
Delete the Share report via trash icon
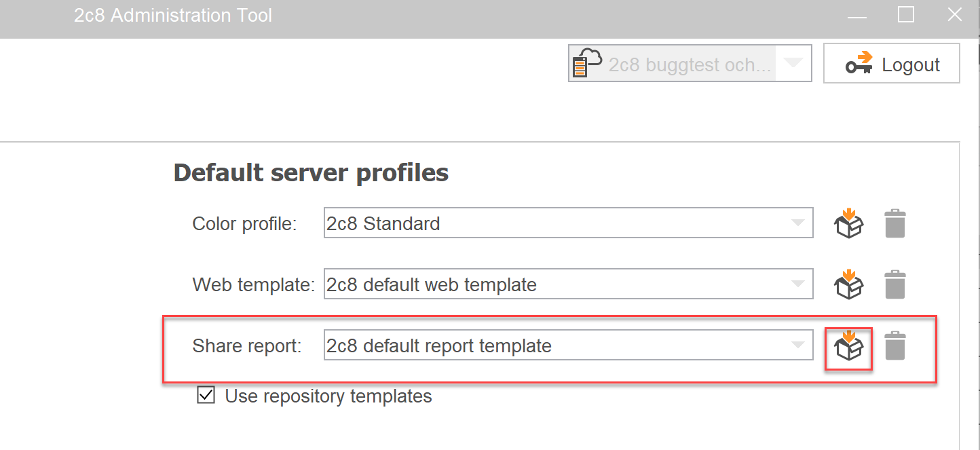[x=895, y=345]
